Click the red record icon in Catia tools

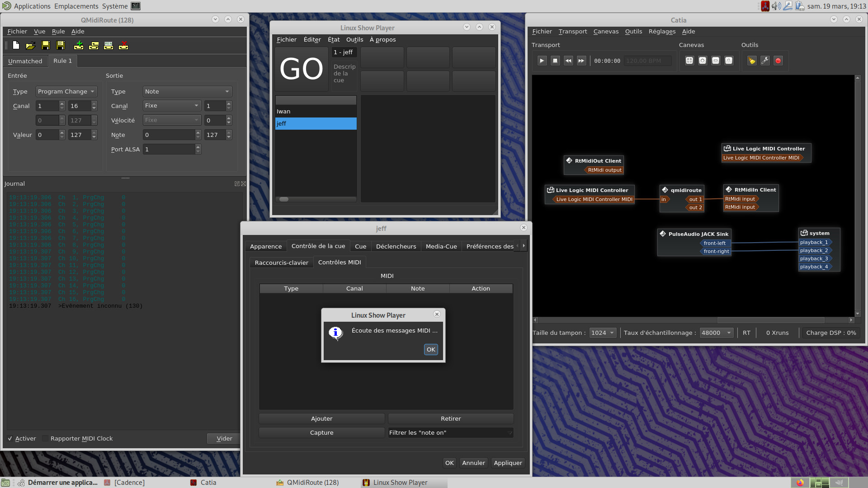(778, 61)
